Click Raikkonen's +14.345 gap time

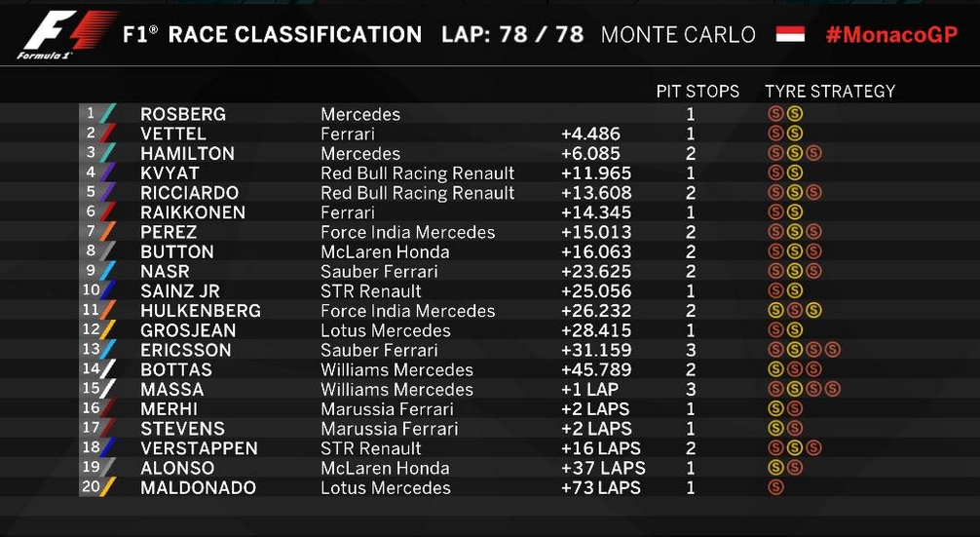point(596,212)
